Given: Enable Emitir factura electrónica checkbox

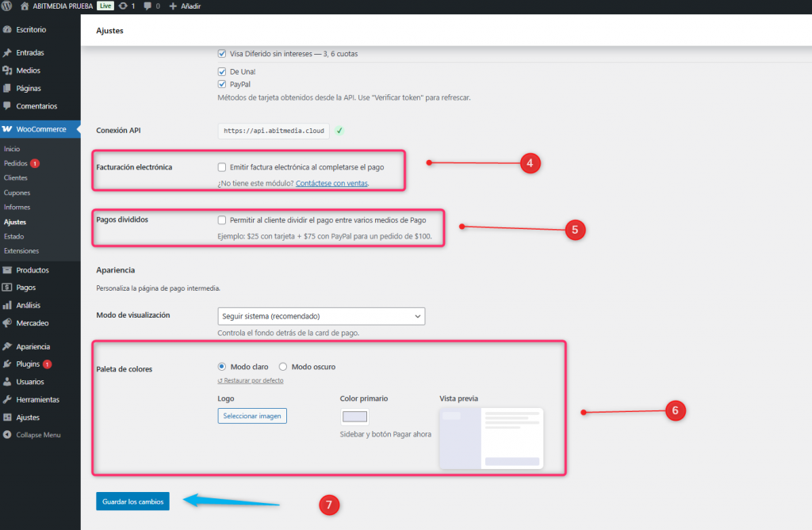Looking at the screenshot, I should coord(222,167).
